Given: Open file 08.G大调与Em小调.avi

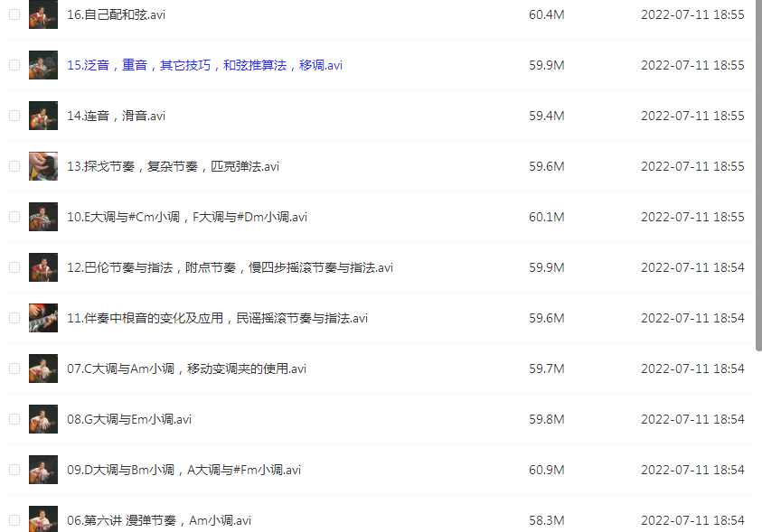Looking at the screenshot, I should coord(129,419).
